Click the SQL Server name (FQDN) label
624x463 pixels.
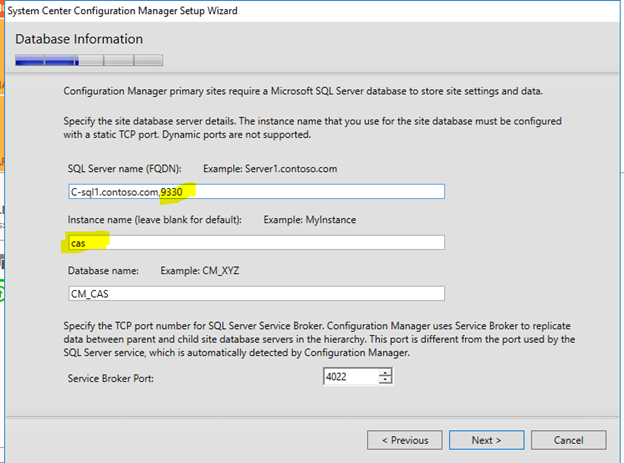click(x=124, y=169)
